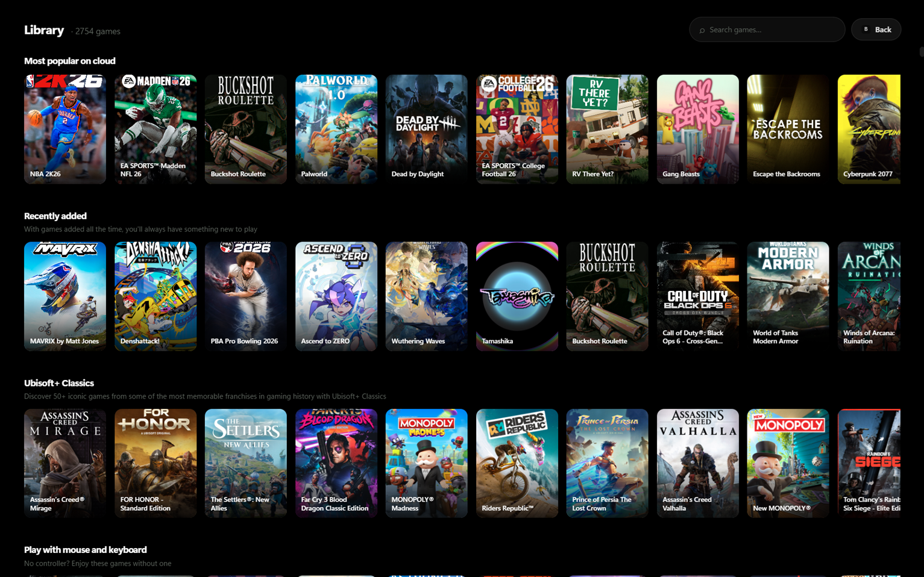Open Winds of Arcana: Ruination card
This screenshot has height=577, width=924.
point(869,296)
